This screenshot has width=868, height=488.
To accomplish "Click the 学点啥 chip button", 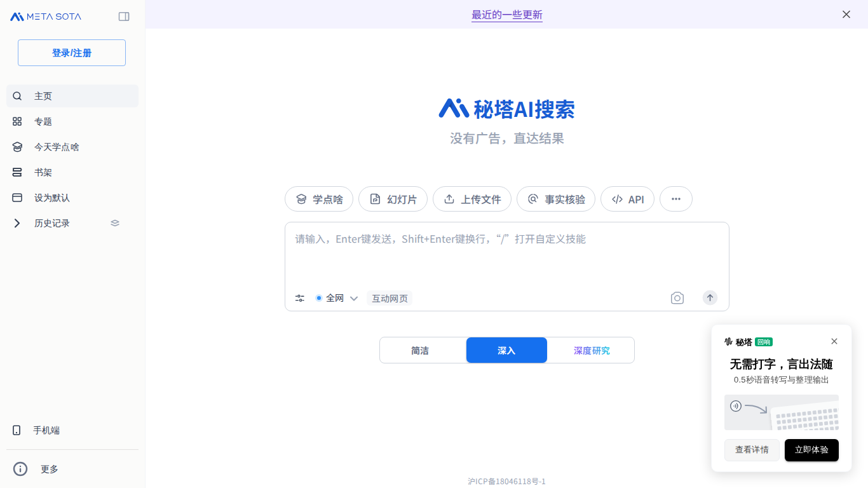I will (319, 199).
